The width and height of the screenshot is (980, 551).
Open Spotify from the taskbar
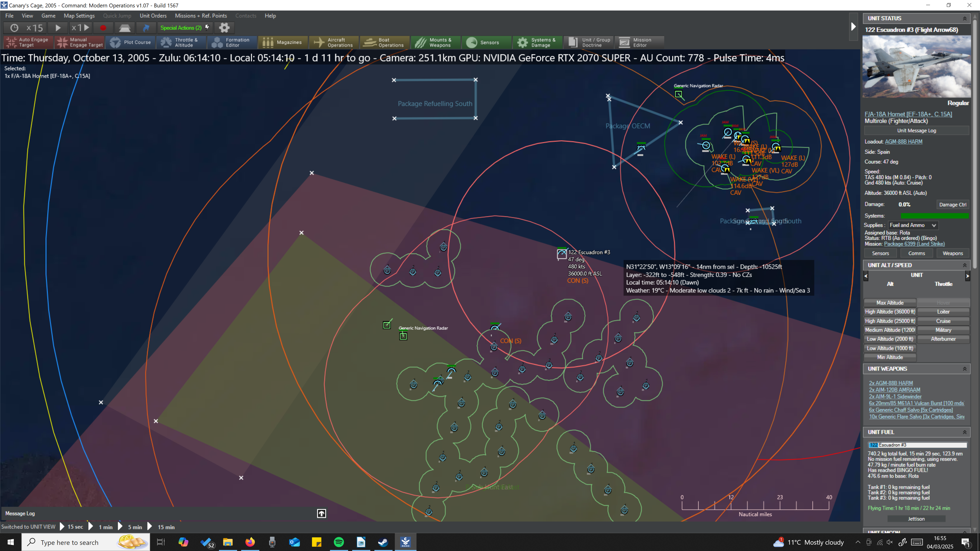pos(339,542)
